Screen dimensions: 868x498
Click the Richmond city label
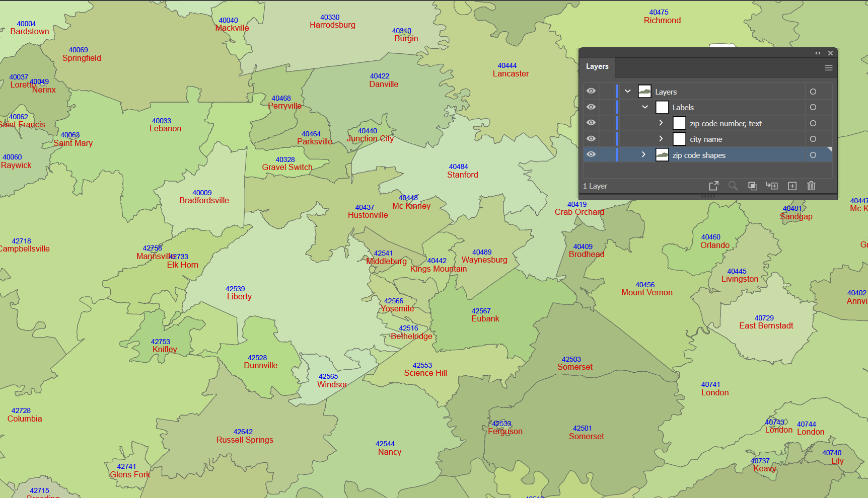pos(662,21)
